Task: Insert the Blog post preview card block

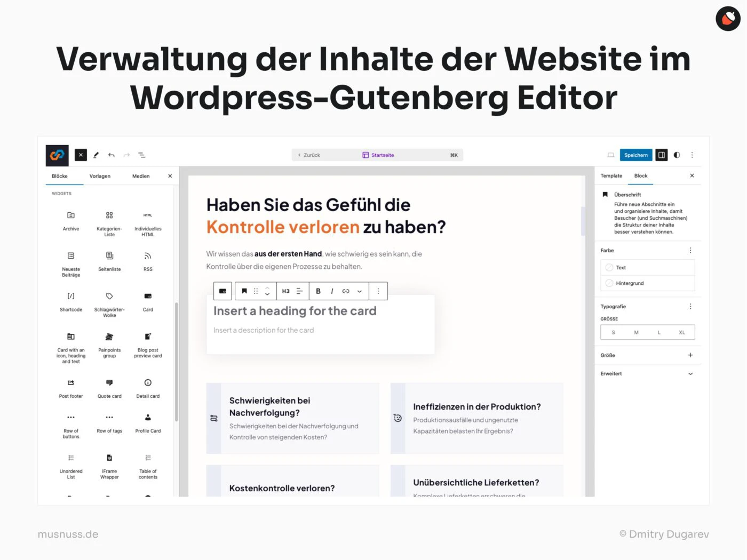Action: pos(148,345)
